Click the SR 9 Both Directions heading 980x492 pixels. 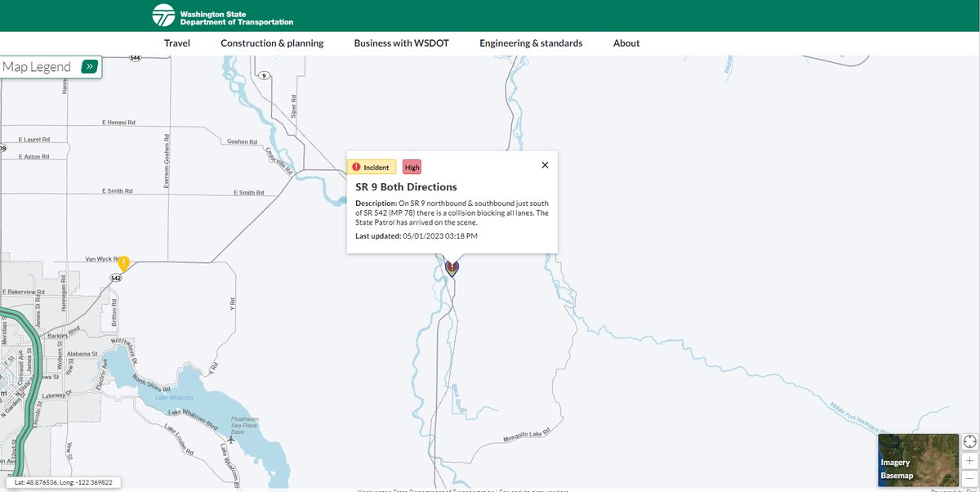pos(406,186)
